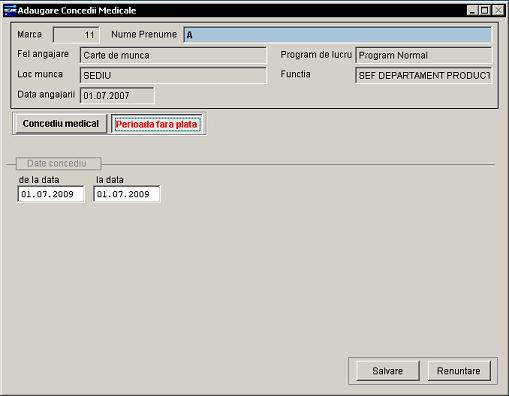
Task: Click the Marca field showing 11
Action: [76, 35]
